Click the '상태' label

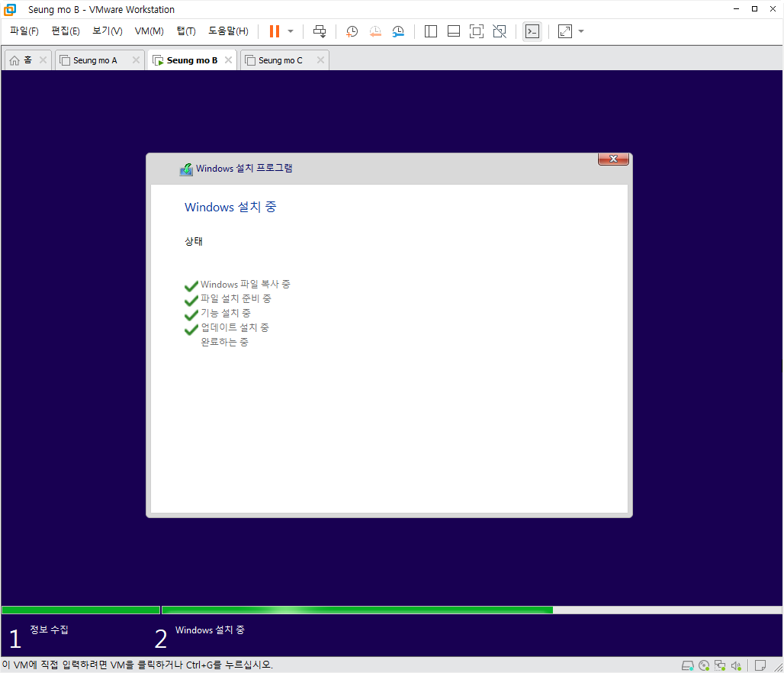[x=194, y=241]
